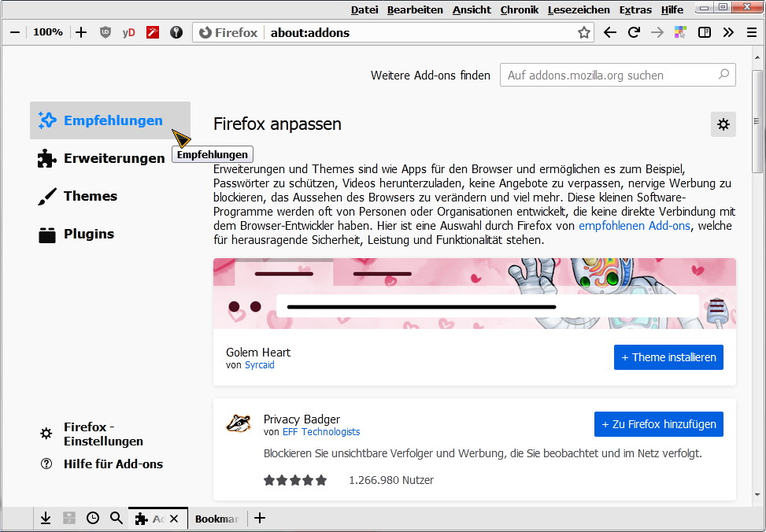766x532 pixels.
Task: Toggle the sidebar view icon
Action: [x=705, y=33]
